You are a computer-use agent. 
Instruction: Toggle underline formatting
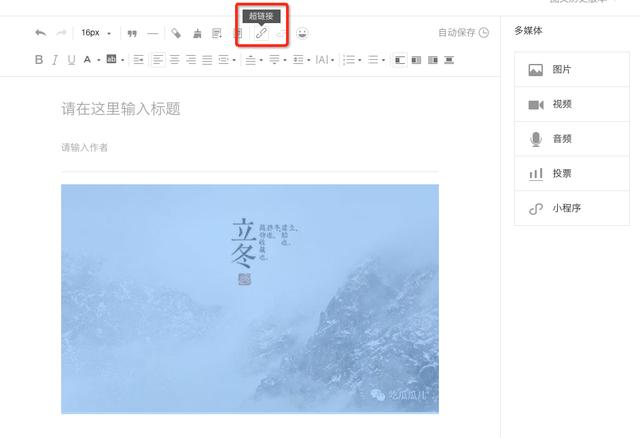71,60
